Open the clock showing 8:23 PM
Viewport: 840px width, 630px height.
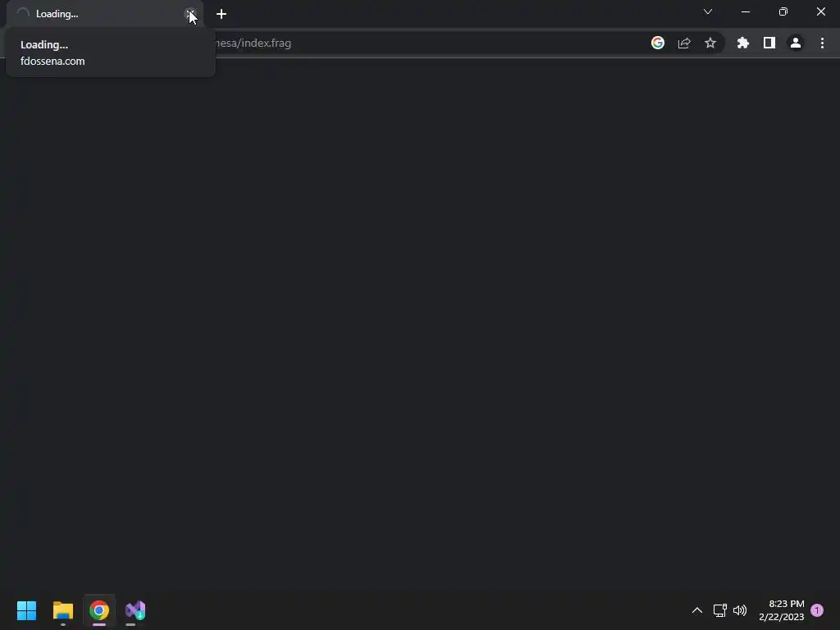782,610
